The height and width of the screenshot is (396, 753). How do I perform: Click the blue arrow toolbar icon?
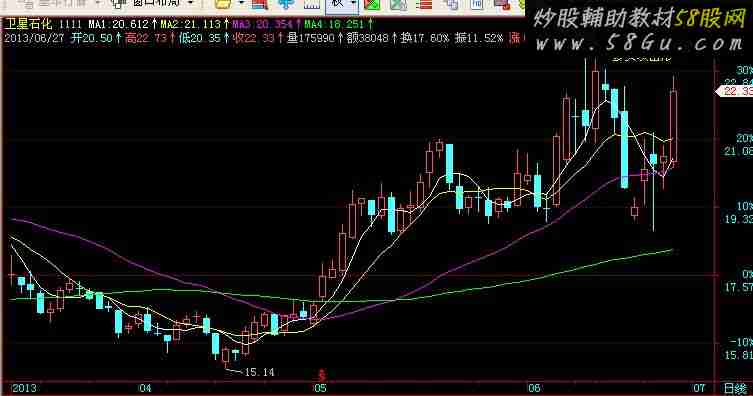tap(286, 4)
